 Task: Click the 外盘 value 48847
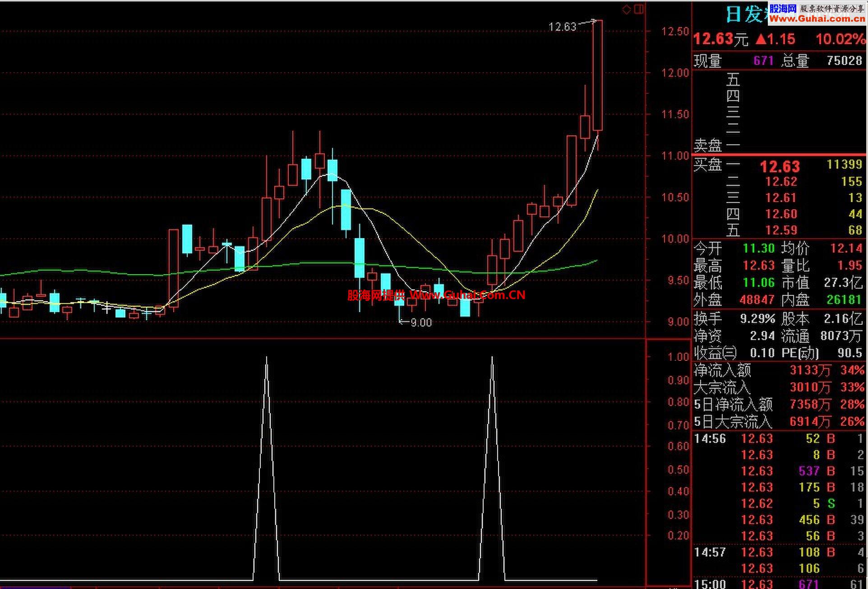pos(757,300)
